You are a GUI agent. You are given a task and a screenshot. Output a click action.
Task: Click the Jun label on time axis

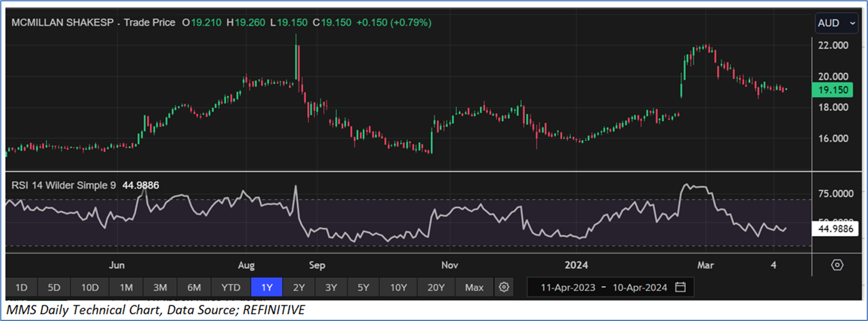[x=117, y=265]
